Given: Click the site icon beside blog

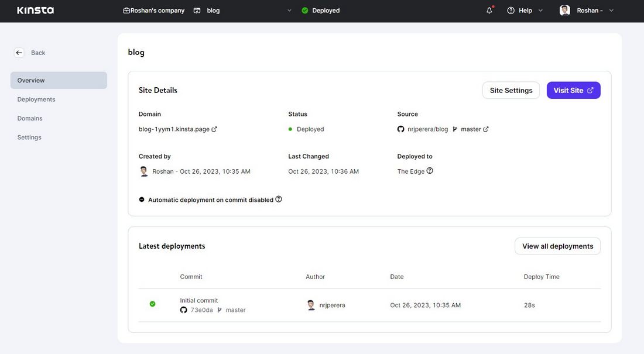Looking at the screenshot, I should (197, 11).
